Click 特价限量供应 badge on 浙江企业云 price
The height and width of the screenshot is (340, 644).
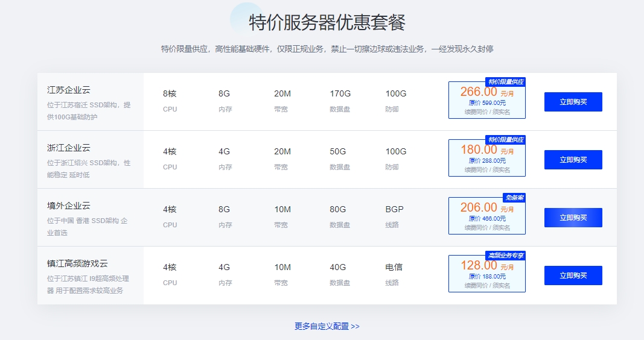[x=505, y=140]
